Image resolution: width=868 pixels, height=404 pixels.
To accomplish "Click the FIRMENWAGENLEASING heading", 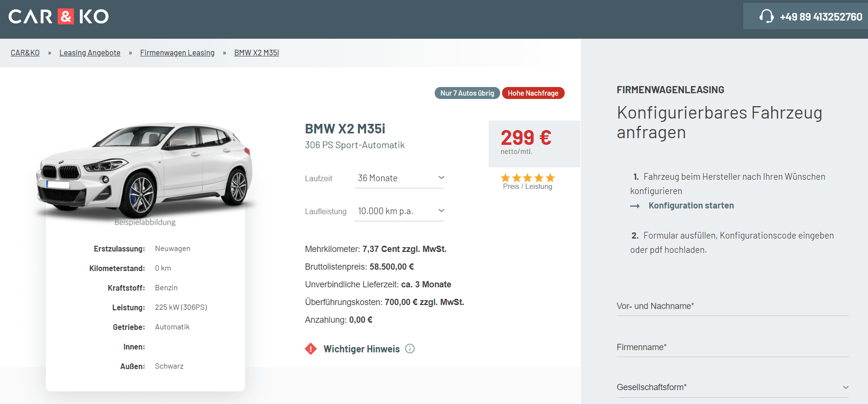I will pyautogui.click(x=670, y=90).
